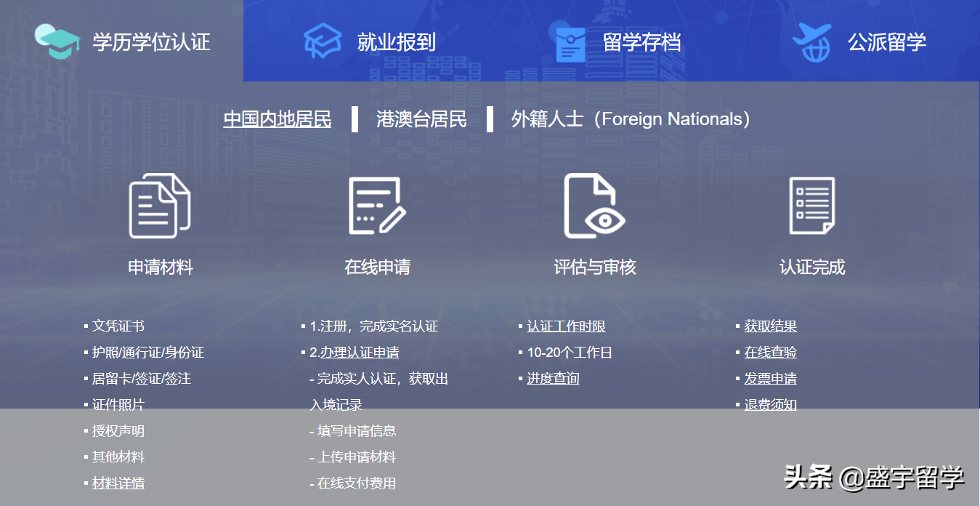The width and height of the screenshot is (980, 506).
Task: Open the 获取结果 link
Action: tap(770, 326)
